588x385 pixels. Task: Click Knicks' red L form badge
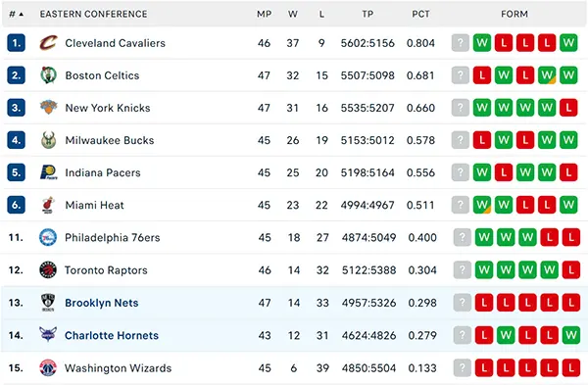pos(568,108)
